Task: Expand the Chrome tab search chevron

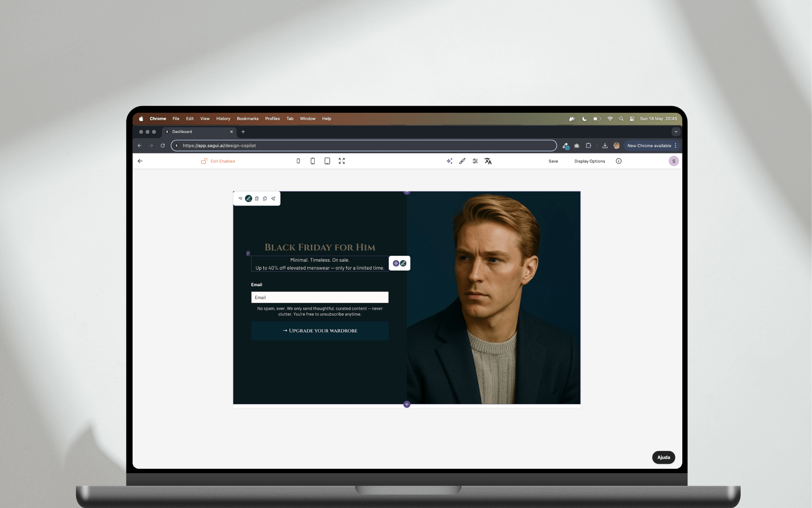Action: click(676, 132)
